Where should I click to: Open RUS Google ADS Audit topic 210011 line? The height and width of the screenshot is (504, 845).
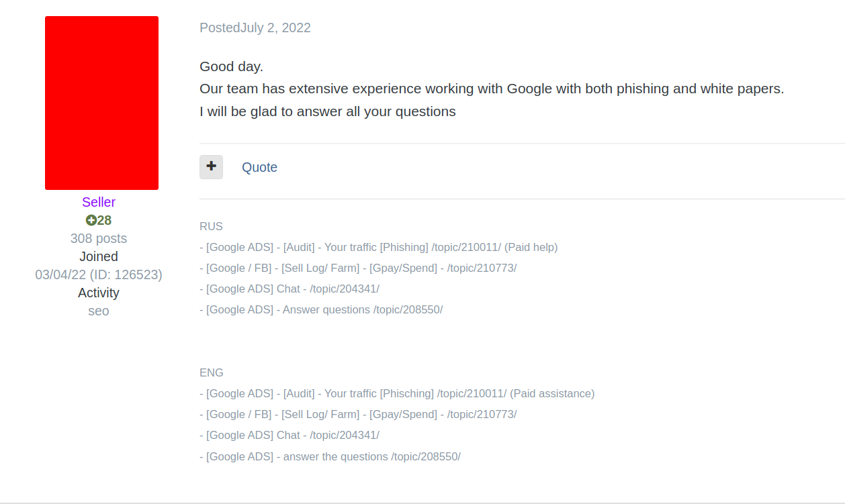tap(379, 247)
